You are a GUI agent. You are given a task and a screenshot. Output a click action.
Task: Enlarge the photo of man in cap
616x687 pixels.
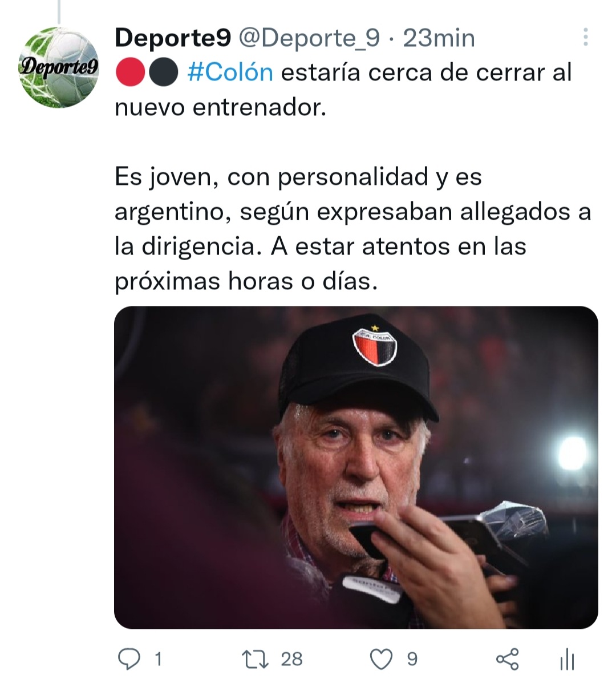coord(356,467)
